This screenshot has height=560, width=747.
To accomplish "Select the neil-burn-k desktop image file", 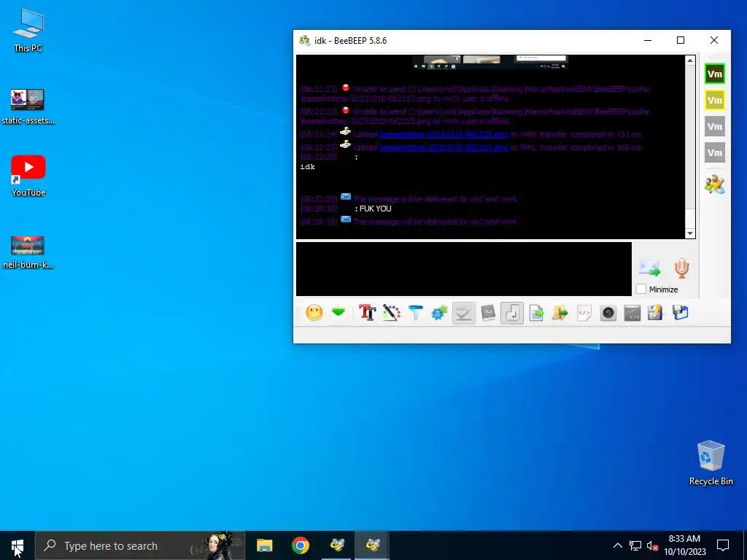I will tap(28, 252).
